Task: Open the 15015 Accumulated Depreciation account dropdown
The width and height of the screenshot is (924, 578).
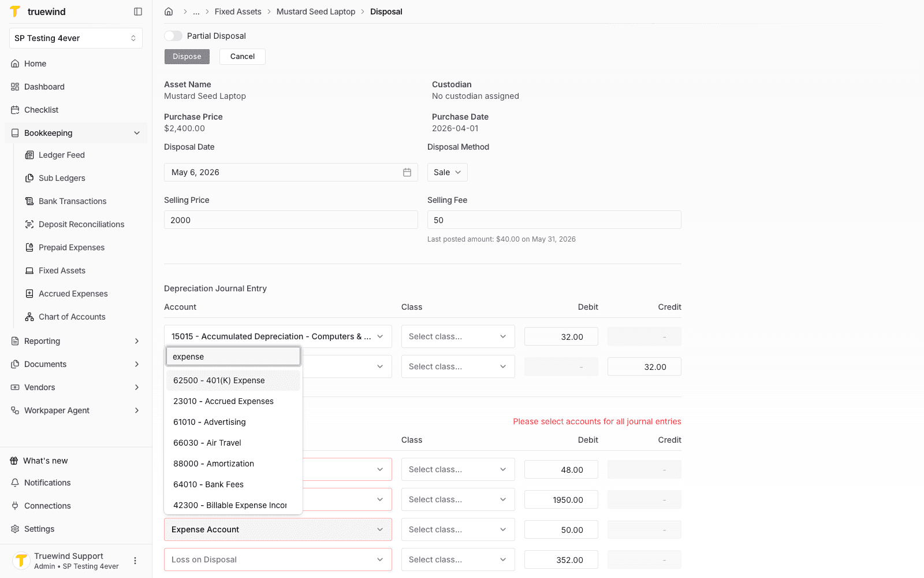Action: coord(278,336)
